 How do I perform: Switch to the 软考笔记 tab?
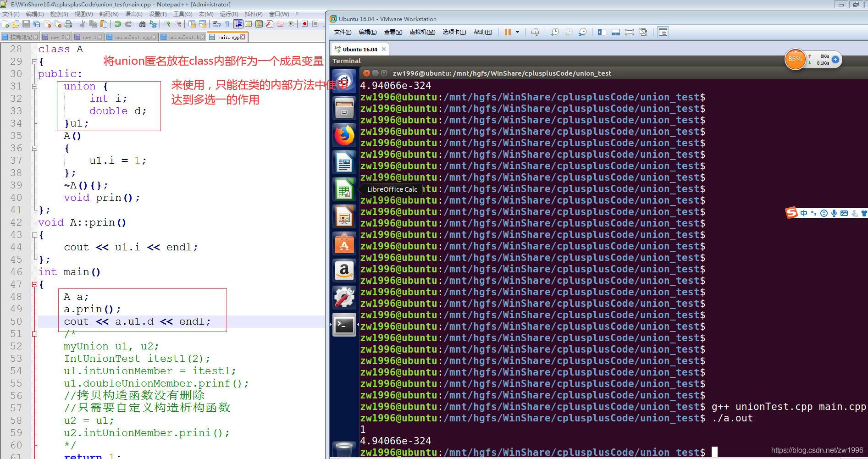tap(21, 37)
